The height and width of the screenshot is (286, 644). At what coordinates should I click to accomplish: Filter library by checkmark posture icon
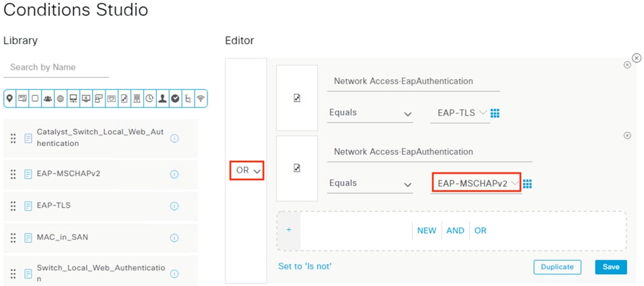175,99
